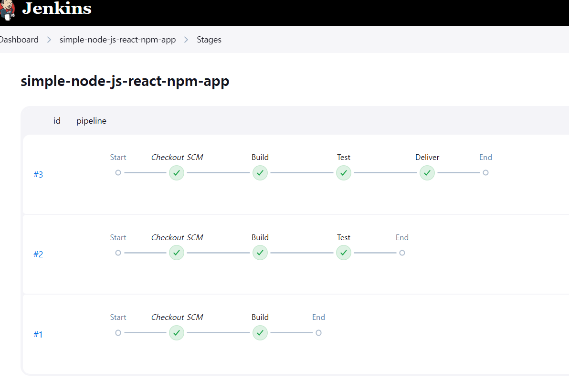Open build #3 link

coord(38,175)
